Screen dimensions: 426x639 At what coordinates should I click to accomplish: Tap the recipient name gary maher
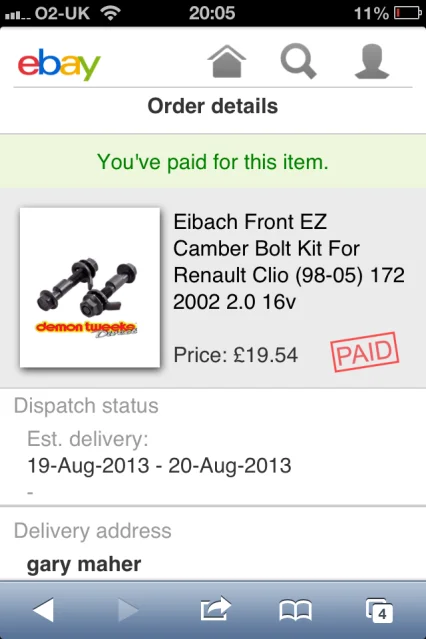click(84, 564)
